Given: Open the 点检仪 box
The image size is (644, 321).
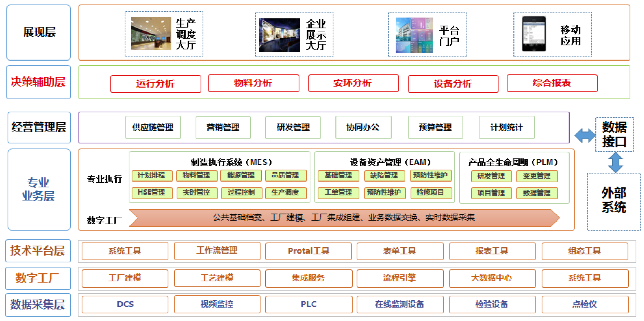Looking at the screenshot, I should click(x=585, y=305).
